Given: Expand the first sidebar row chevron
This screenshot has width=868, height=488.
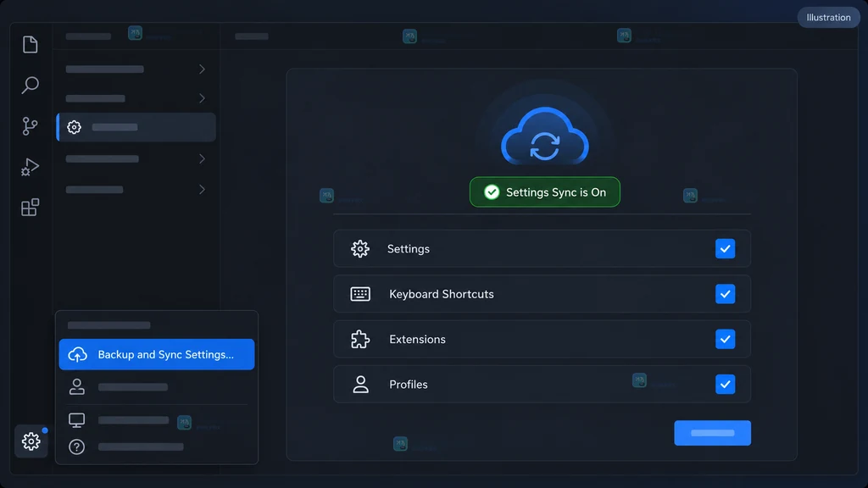Looking at the screenshot, I should pyautogui.click(x=202, y=69).
